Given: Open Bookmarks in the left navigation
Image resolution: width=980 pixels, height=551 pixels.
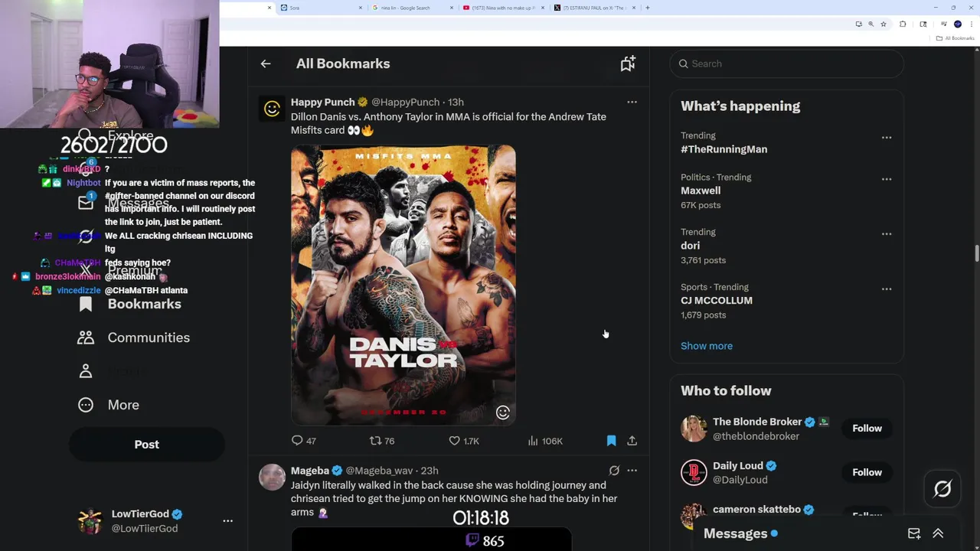Looking at the screenshot, I should click(x=130, y=304).
